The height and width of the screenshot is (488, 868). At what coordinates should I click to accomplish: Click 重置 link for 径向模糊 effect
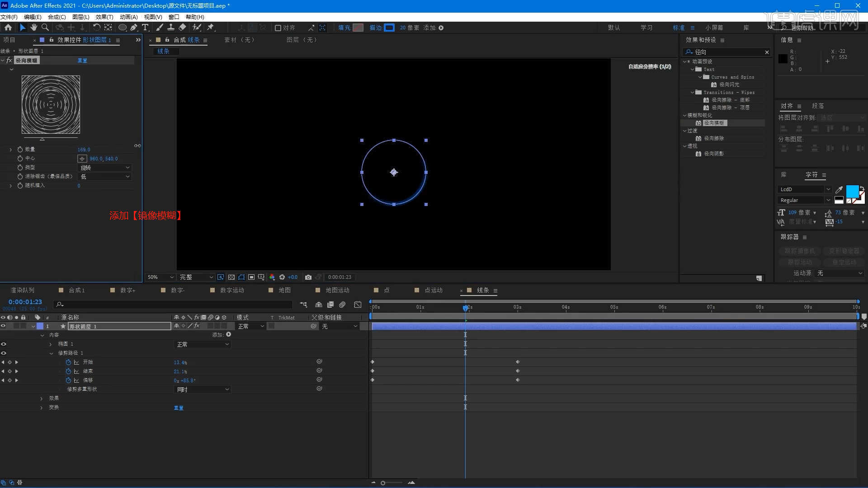(x=82, y=61)
